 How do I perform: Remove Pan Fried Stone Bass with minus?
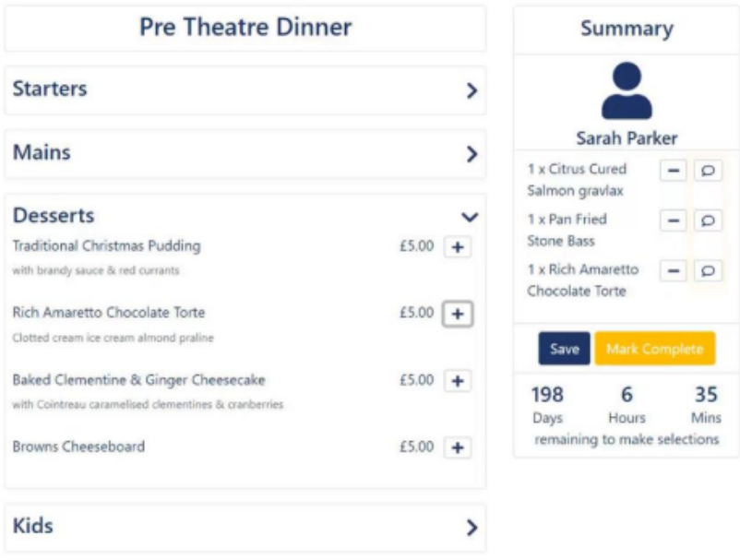click(673, 220)
